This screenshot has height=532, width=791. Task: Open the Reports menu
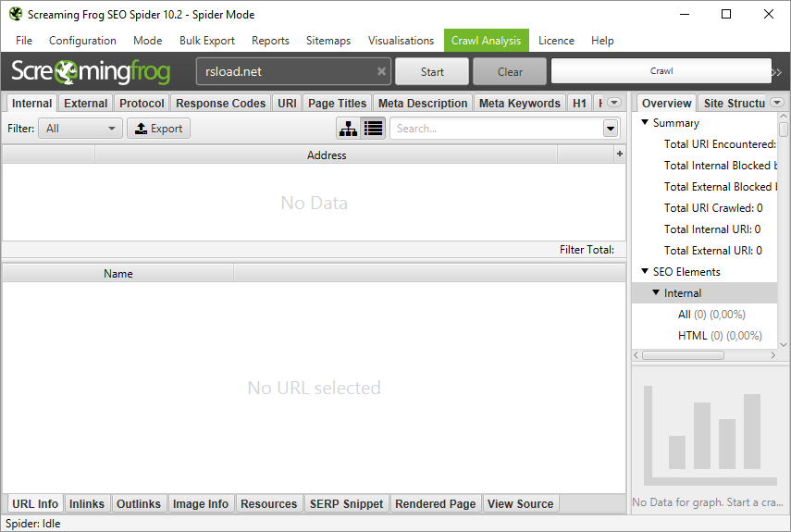point(270,41)
